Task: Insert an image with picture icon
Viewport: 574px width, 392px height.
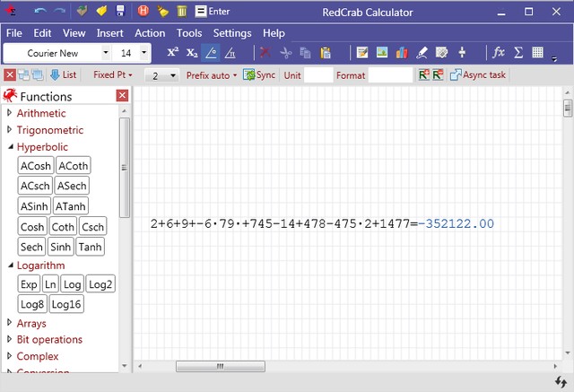Action: (x=381, y=53)
